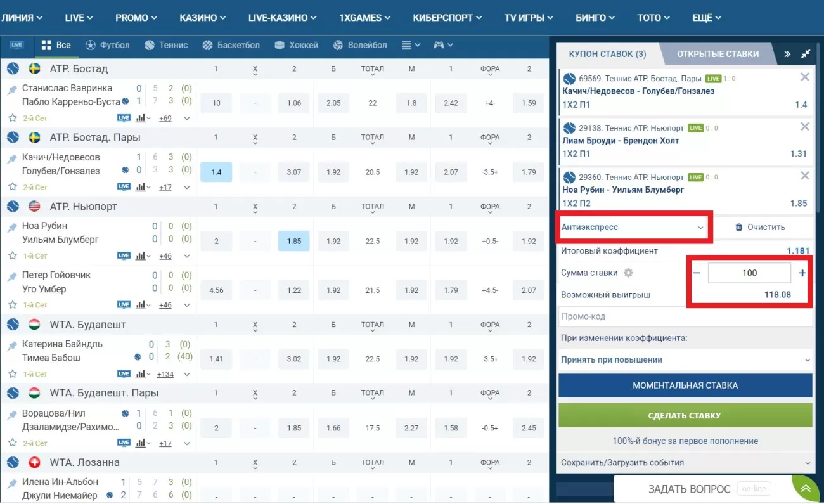Viewport: 824px width, 504px height.
Task: Open cybersport via the game controller icon
Action: 440,45
